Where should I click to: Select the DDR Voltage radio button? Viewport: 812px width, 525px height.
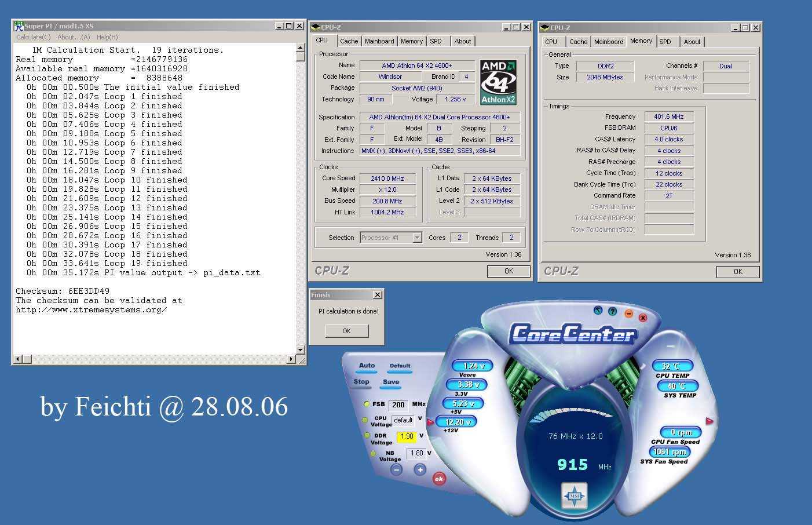(367, 435)
